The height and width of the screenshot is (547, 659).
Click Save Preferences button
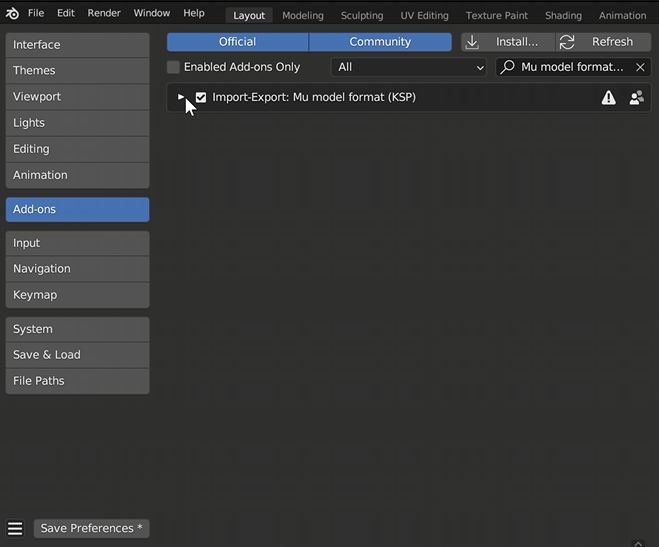click(92, 528)
